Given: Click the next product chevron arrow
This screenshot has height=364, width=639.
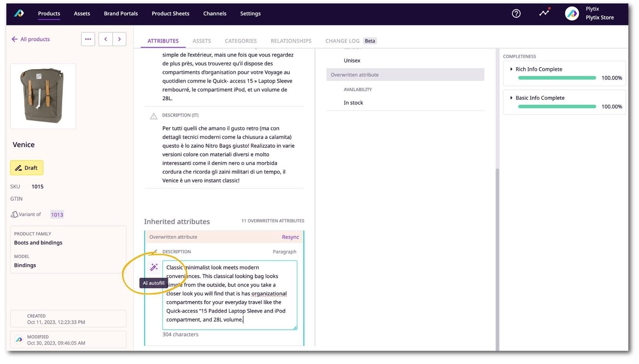Looking at the screenshot, I should (119, 39).
